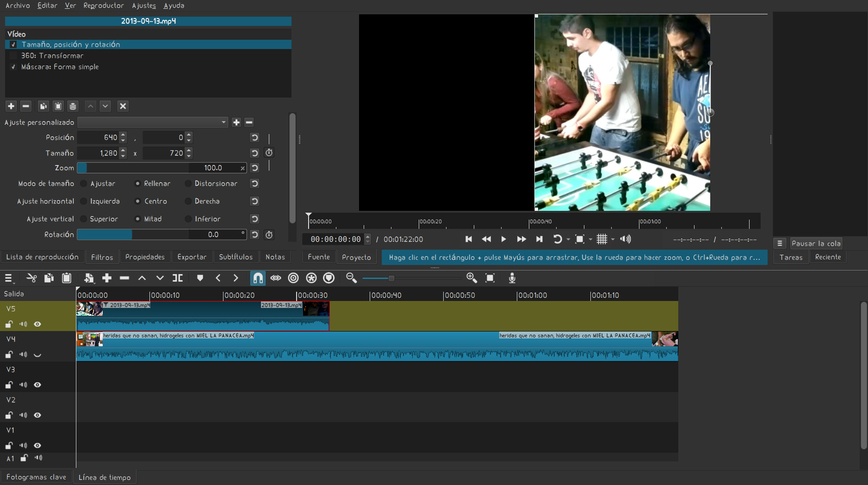The image size is (868, 485).
Task: Click the Pausar la cola button
Action: (x=816, y=243)
